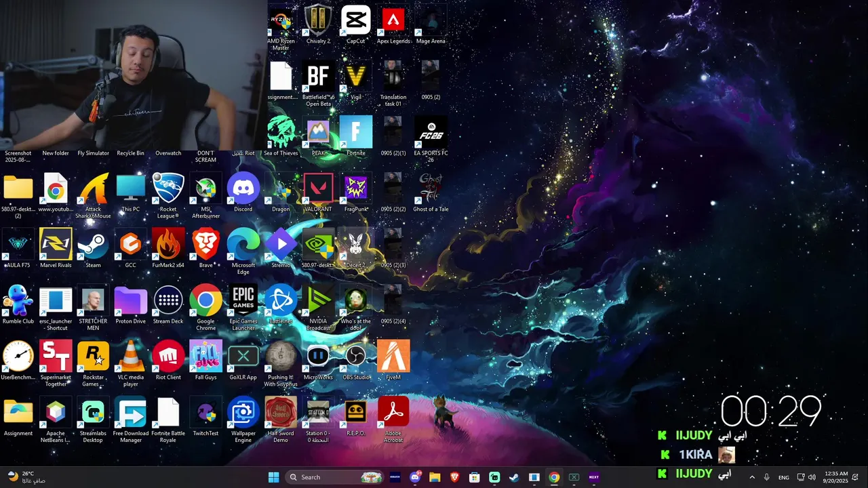Select the Brave browser desktop icon
Screen dimensions: 868x488
coord(205,245)
